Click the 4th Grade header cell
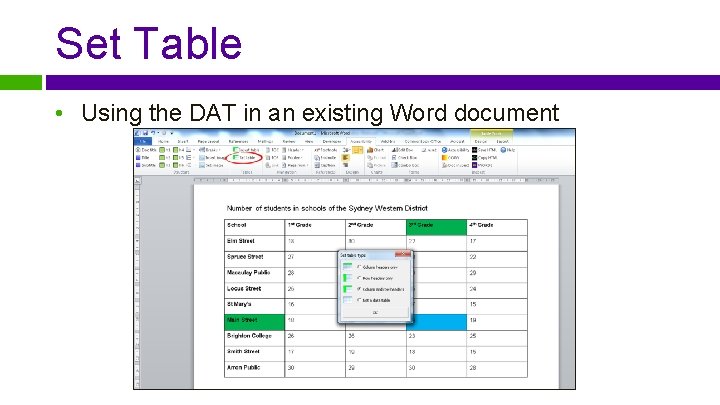The width and height of the screenshot is (720, 405). (497, 227)
